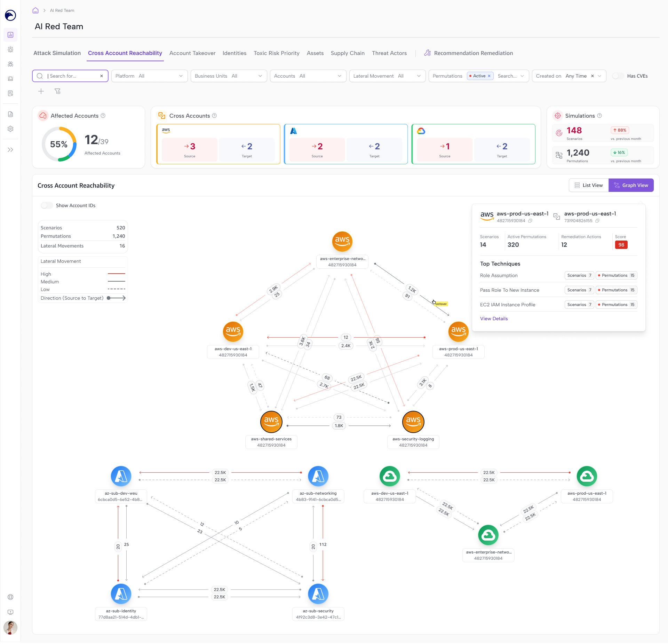The height and width of the screenshot is (644, 668).
Task: Switch to List View
Action: pos(589,185)
